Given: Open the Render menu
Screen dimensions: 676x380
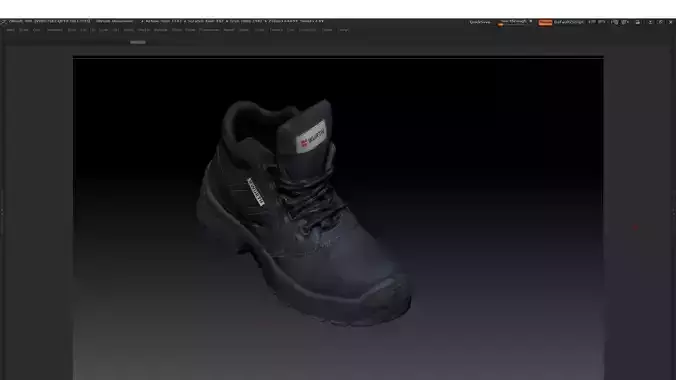Looking at the screenshot, I should point(228,30).
